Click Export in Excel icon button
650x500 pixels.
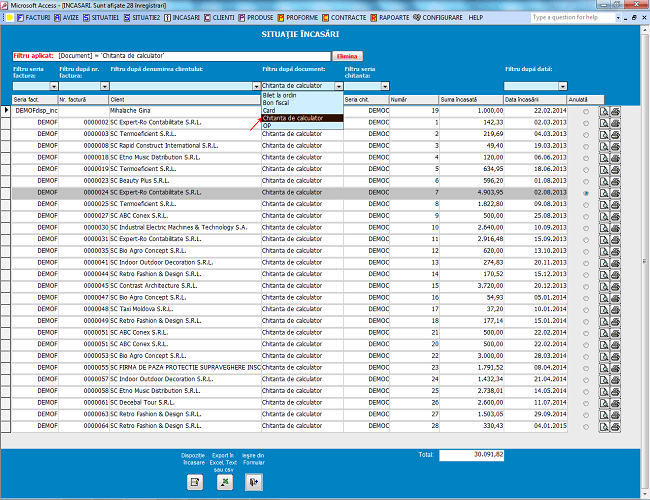[x=225, y=482]
